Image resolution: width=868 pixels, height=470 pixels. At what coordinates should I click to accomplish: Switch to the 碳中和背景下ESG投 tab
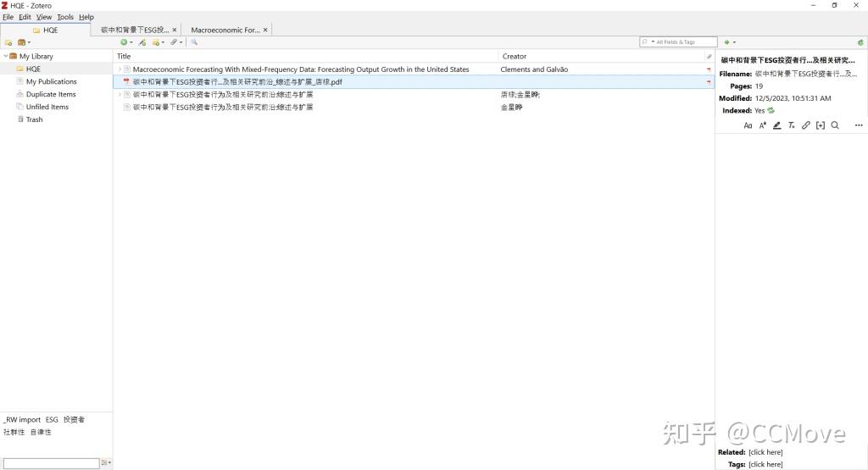(x=135, y=30)
